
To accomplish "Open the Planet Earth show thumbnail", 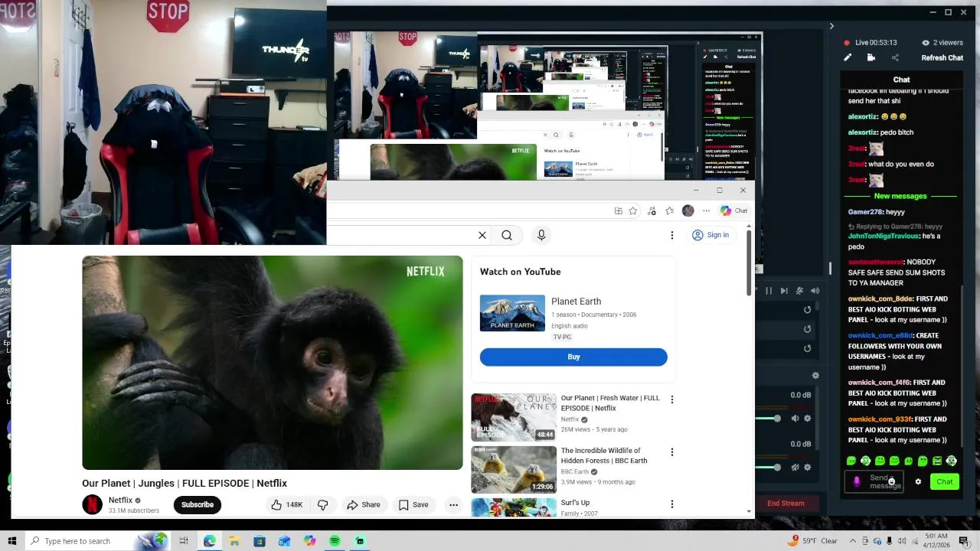I will [x=512, y=313].
